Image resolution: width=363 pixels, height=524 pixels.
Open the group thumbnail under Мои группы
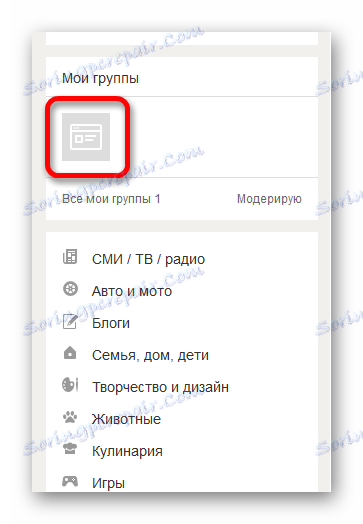tap(86, 137)
